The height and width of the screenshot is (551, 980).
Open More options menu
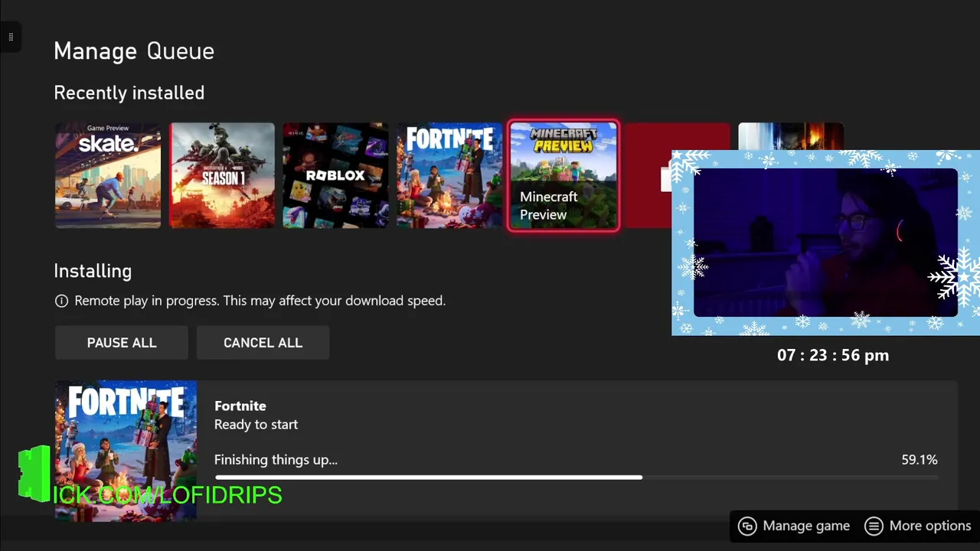(x=918, y=526)
